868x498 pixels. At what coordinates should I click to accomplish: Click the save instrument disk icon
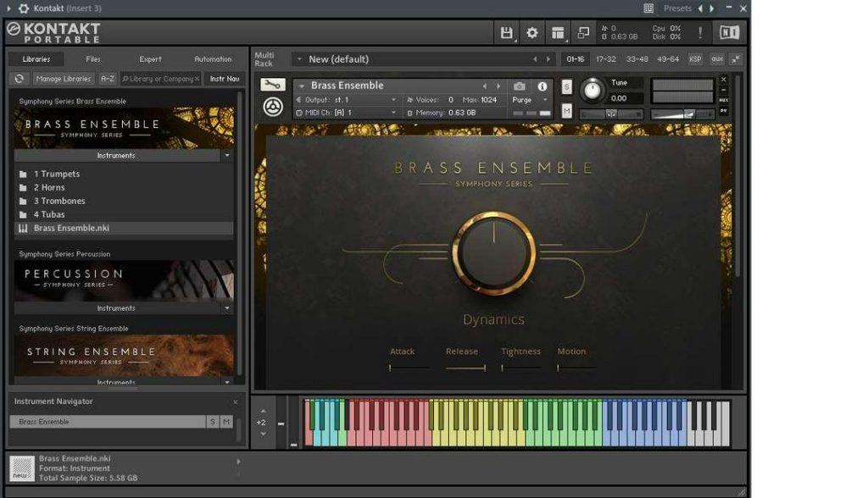point(506,31)
